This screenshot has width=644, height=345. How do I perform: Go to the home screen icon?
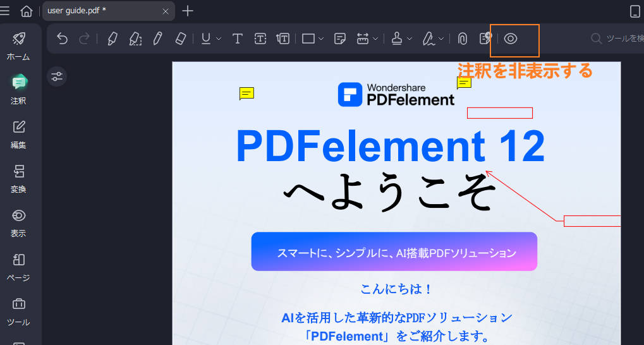pyautogui.click(x=27, y=11)
